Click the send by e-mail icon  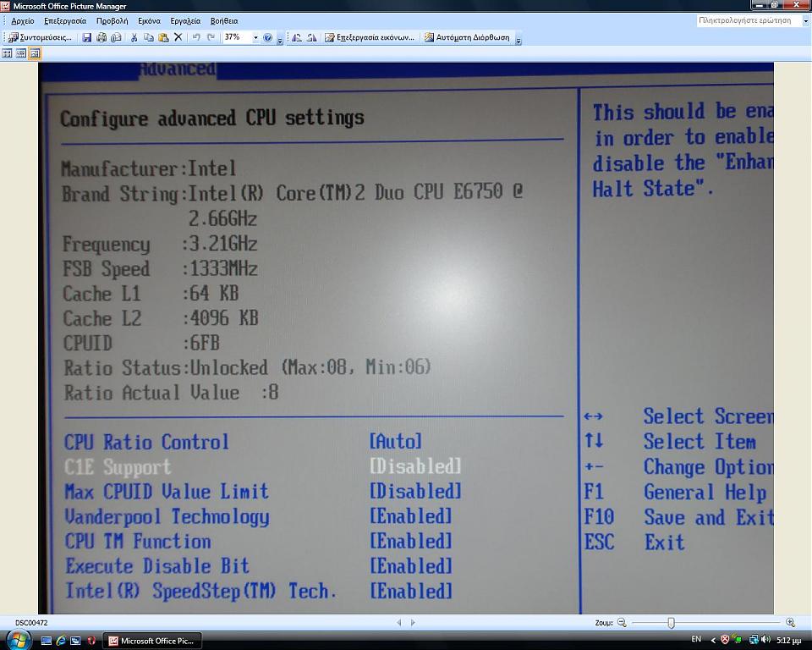(x=117, y=37)
